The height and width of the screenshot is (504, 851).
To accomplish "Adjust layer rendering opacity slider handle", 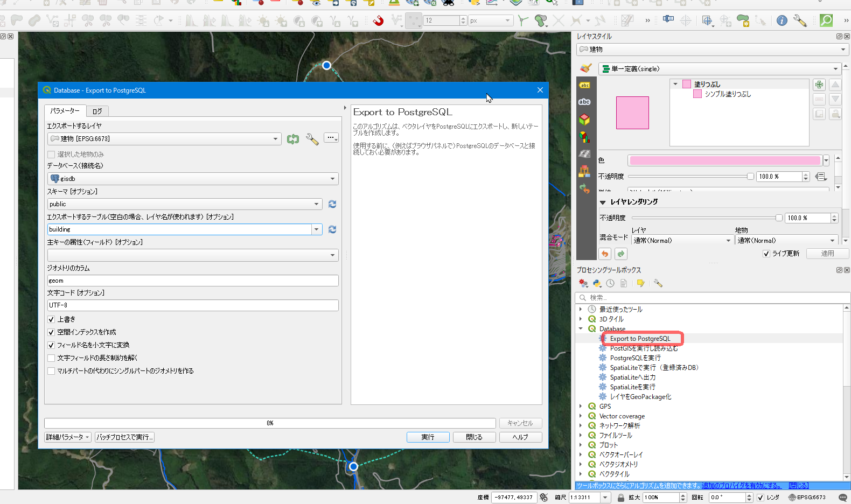I will [x=779, y=218].
